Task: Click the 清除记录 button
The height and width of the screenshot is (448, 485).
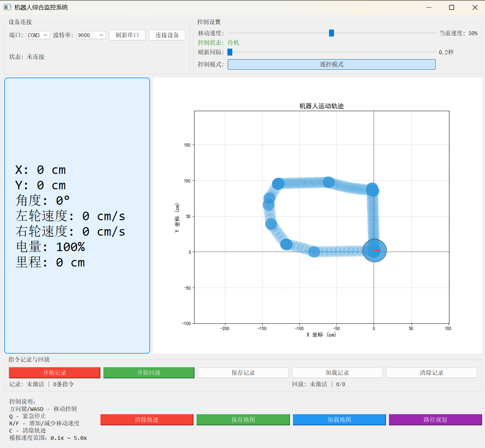Action: [x=432, y=373]
